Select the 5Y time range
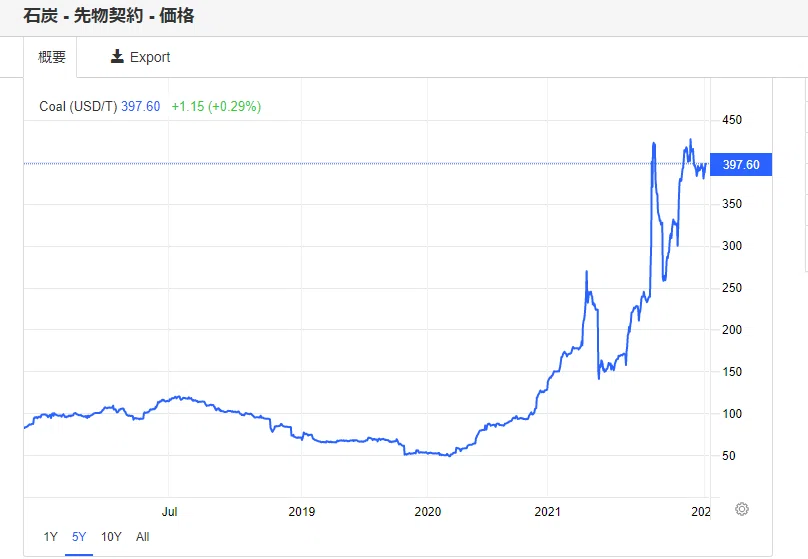This screenshot has width=808, height=559. pyautogui.click(x=79, y=537)
